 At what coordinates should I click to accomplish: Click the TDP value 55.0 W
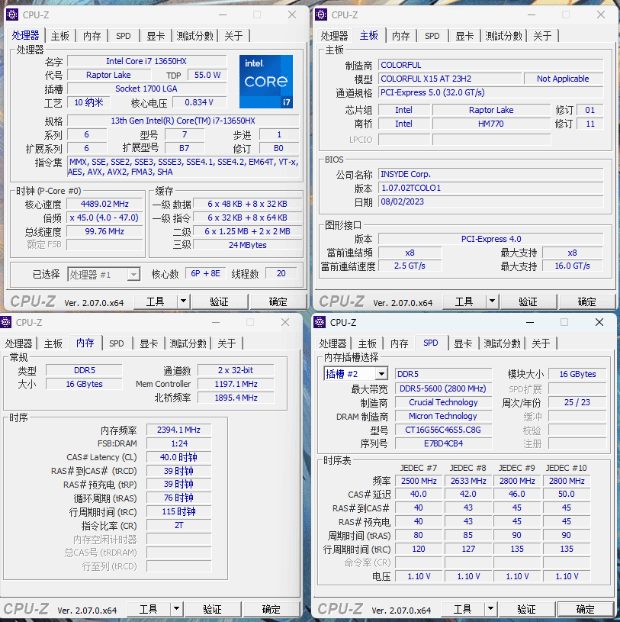click(x=207, y=75)
